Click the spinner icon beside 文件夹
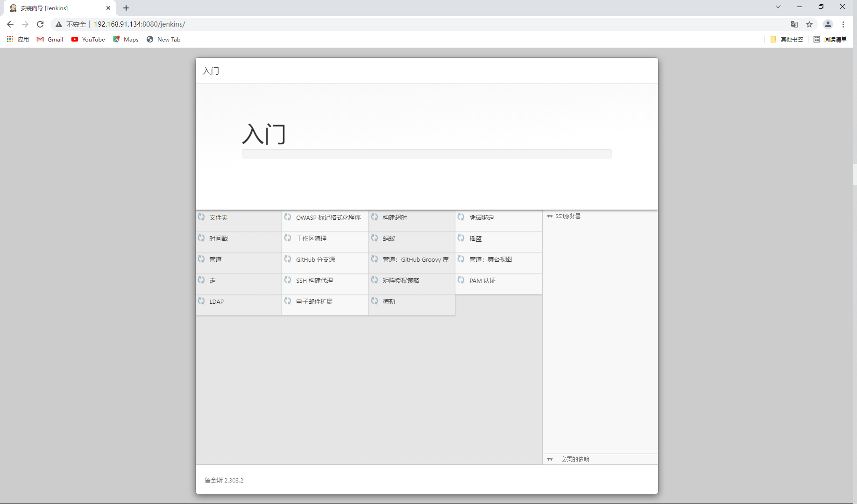This screenshot has height=504, width=857. pos(201,217)
